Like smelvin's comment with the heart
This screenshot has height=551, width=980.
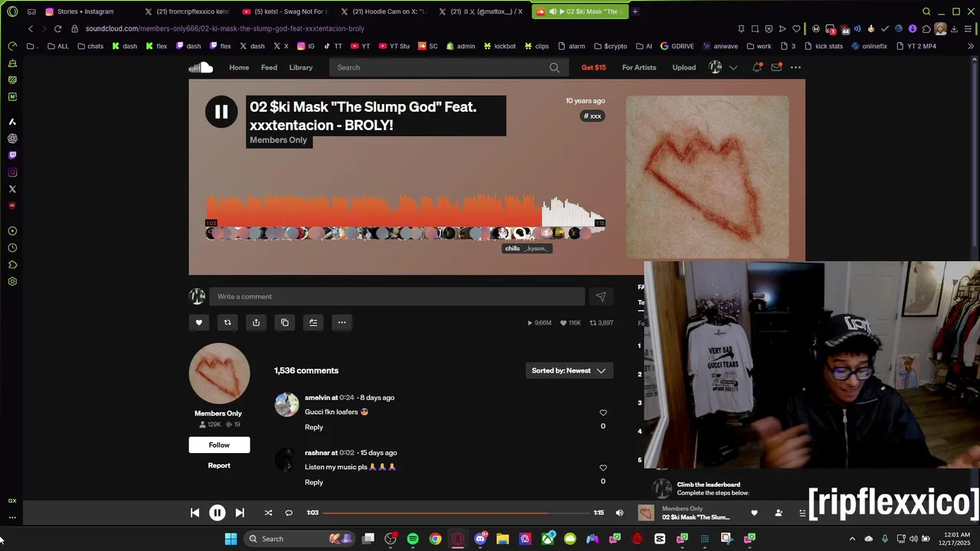click(x=603, y=412)
